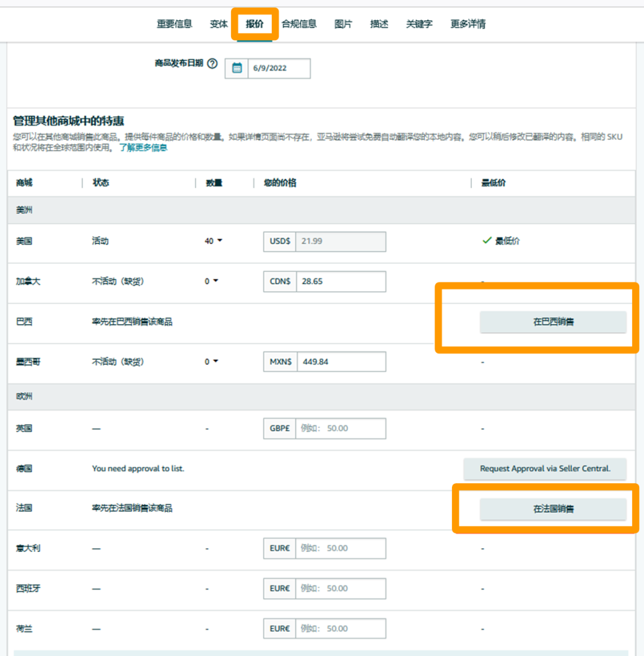Open the calendar picker for 商品发布日期

236,68
